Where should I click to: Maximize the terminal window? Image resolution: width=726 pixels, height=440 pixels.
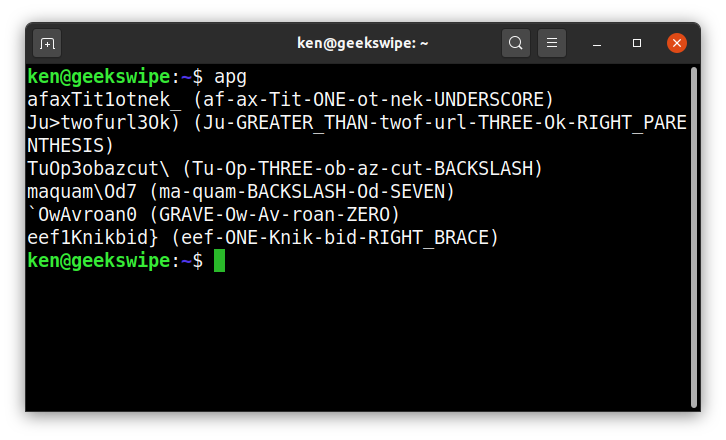click(637, 43)
